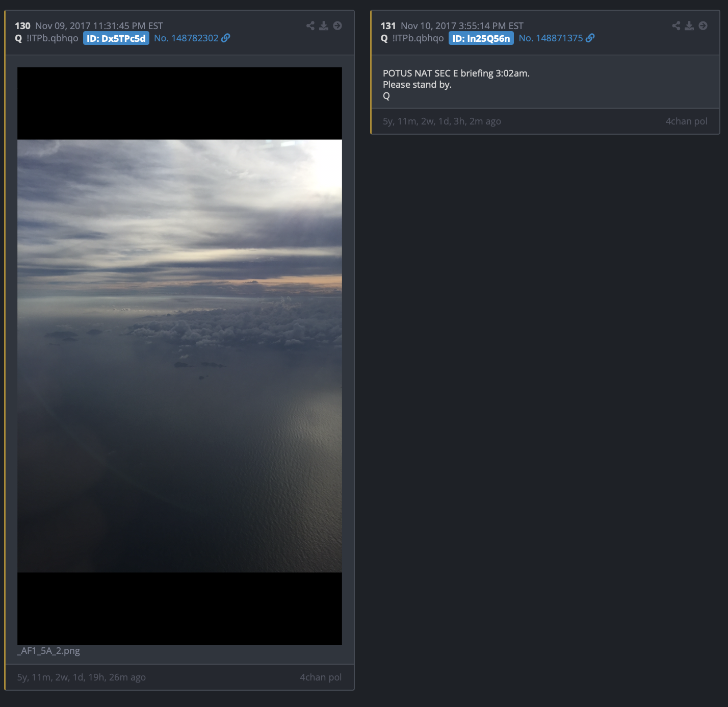
Task: Select post number 130
Action: click(x=22, y=26)
